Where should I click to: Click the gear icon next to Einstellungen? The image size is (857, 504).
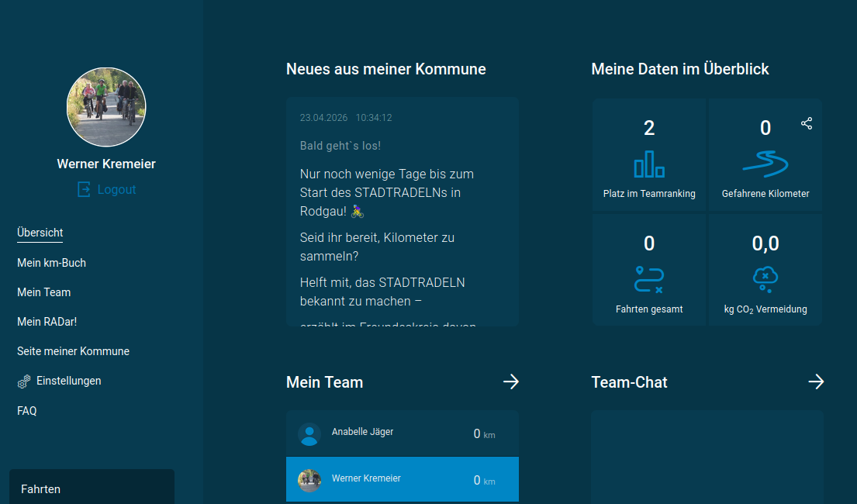pos(24,381)
